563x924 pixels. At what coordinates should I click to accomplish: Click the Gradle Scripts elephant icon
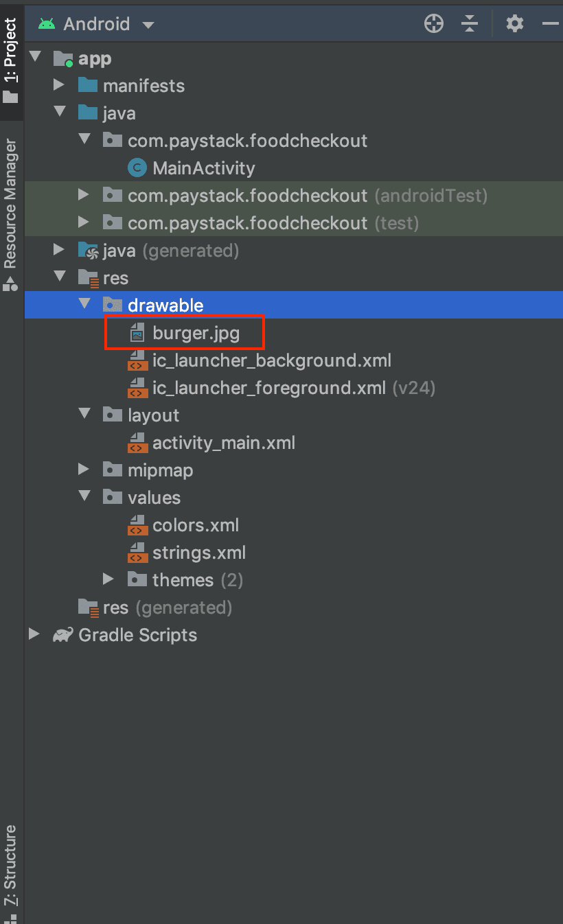point(63,635)
